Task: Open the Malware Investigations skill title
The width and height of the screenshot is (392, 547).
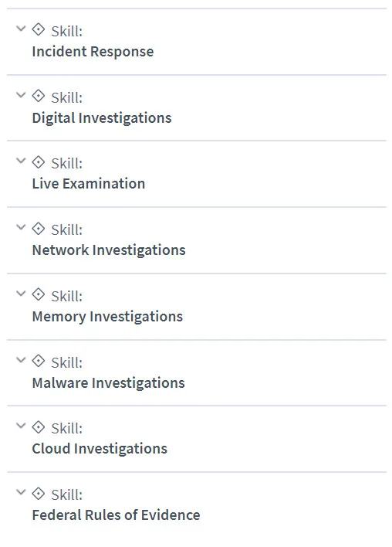Action: pyautogui.click(x=108, y=383)
